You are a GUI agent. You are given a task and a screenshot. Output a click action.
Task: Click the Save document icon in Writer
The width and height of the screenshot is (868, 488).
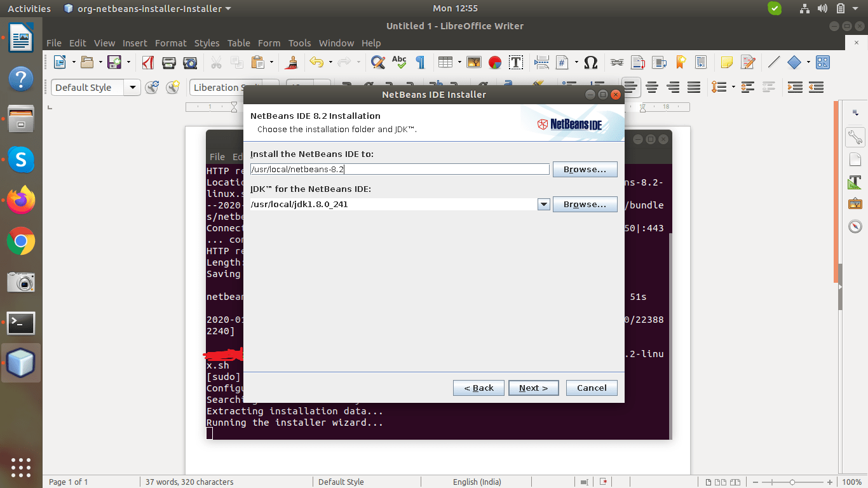[x=114, y=62]
